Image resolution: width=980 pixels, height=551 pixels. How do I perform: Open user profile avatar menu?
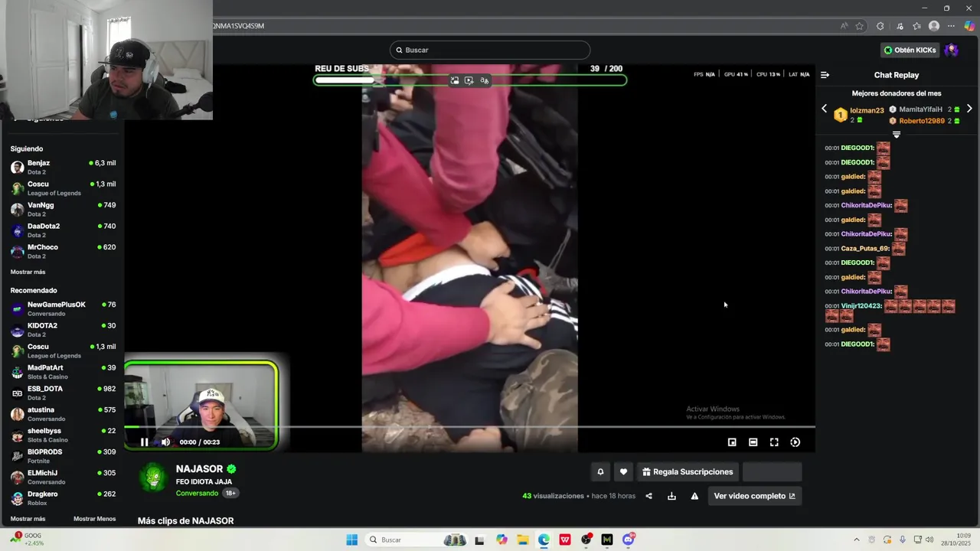[952, 50]
